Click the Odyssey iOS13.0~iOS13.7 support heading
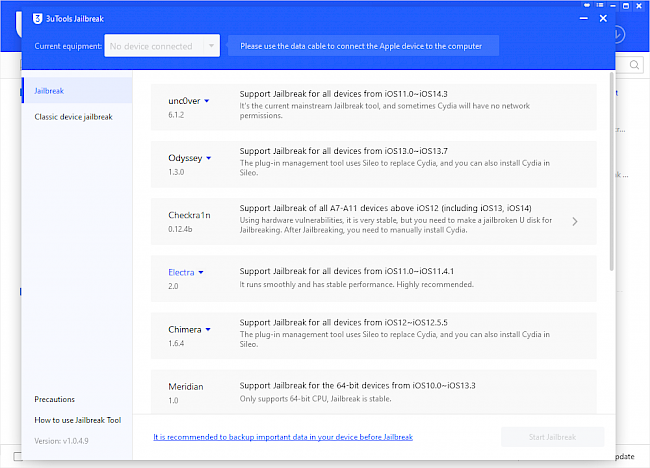 click(x=343, y=151)
